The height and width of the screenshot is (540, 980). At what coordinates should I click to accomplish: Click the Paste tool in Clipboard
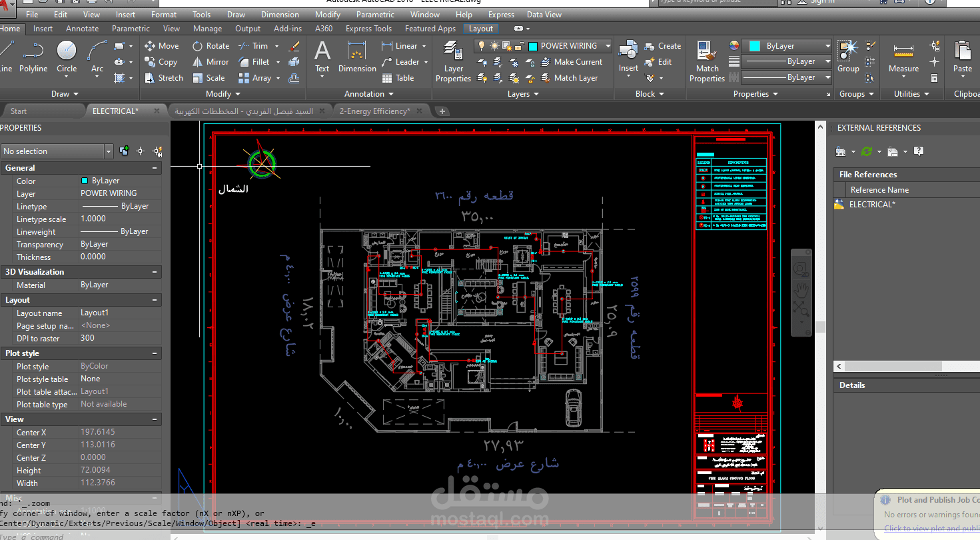tap(963, 57)
